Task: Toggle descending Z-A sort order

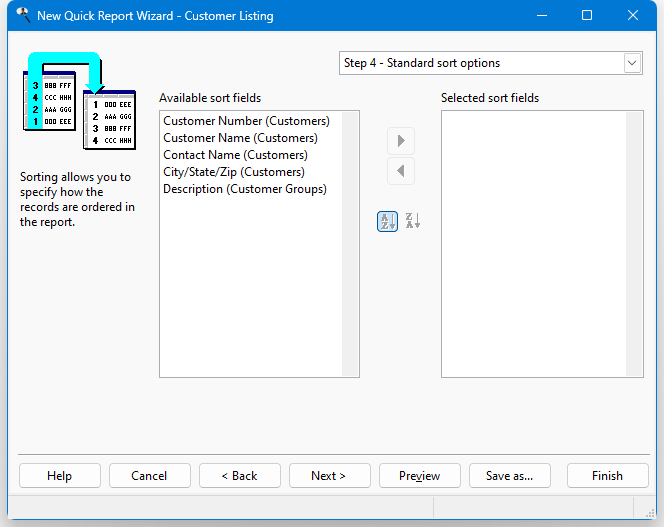Action: tap(412, 221)
